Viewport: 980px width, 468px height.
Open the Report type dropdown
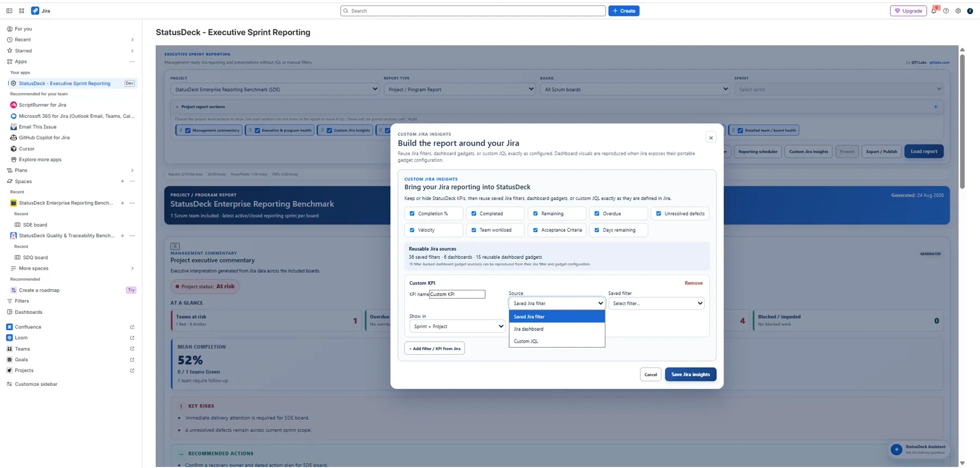tap(460, 89)
